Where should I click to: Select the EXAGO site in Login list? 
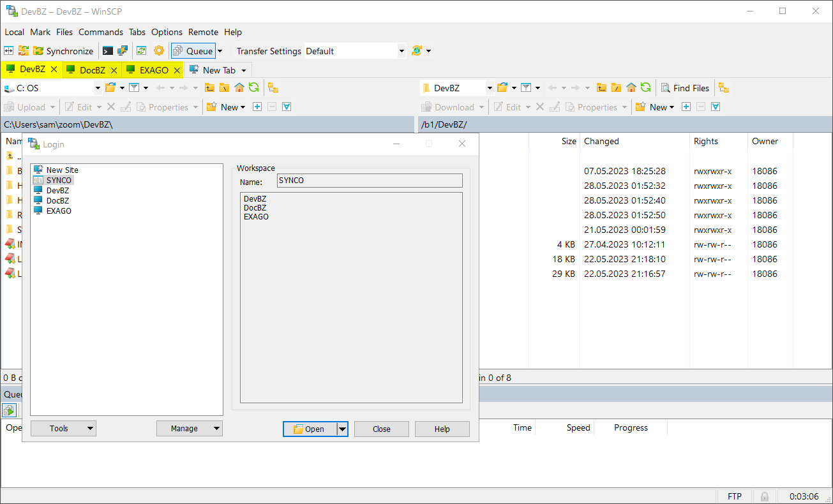[x=59, y=211]
